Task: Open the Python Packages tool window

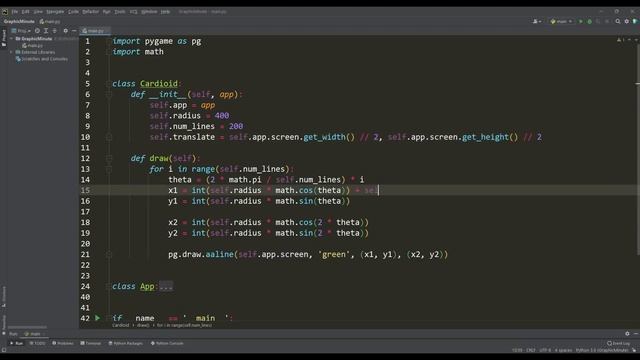Action: click(x=125, y=343)
